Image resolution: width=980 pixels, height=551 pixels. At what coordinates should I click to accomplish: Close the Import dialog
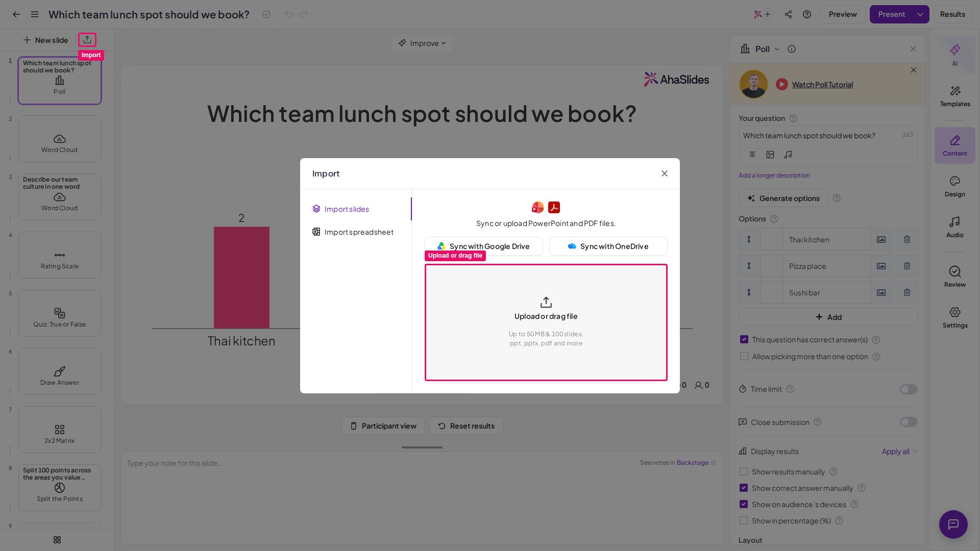(665, 173)
